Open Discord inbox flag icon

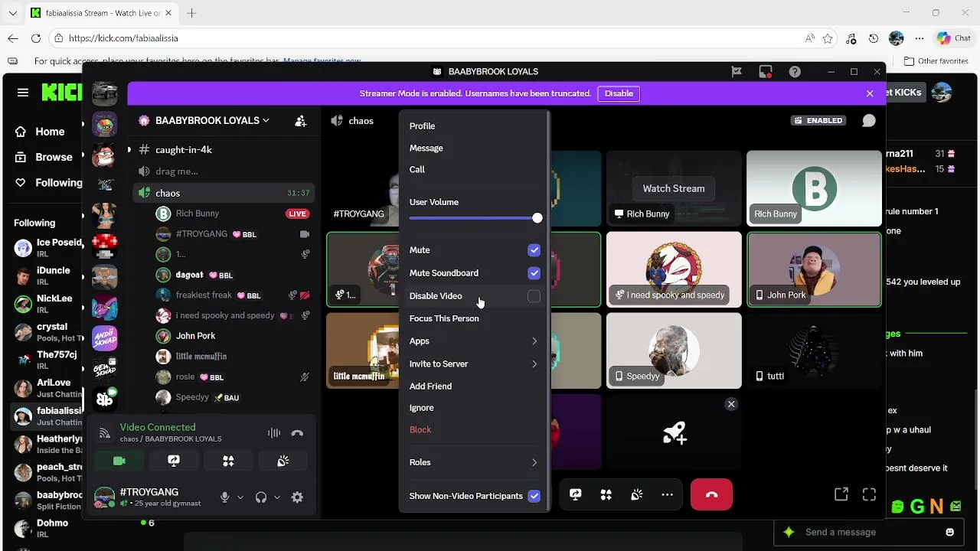737,72
